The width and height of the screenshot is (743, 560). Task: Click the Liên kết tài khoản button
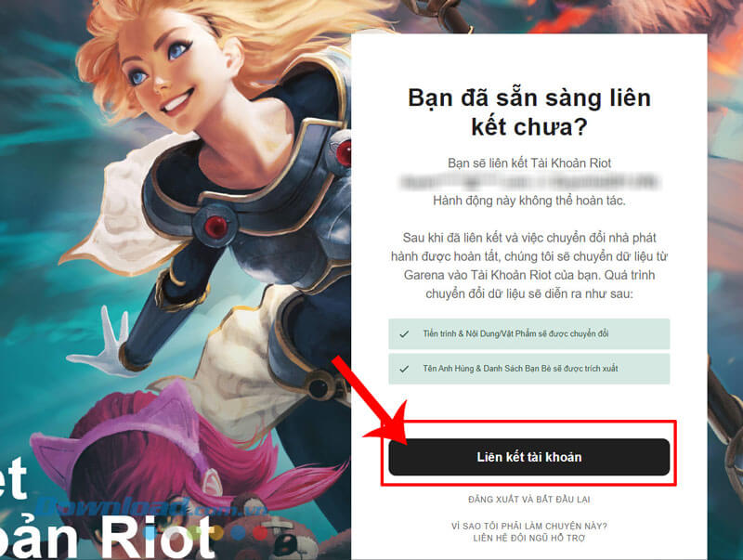click(528, 457)
